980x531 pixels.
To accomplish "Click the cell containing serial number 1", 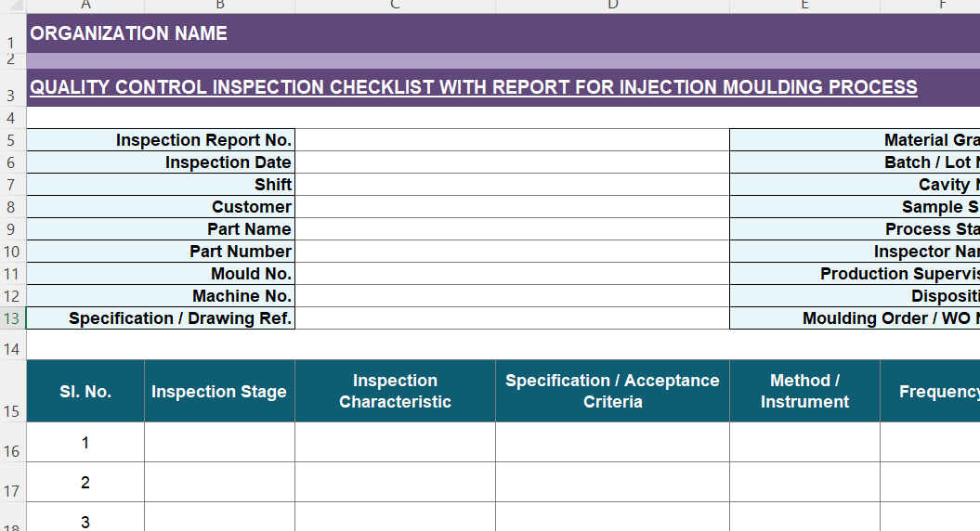I will (85, 443).
